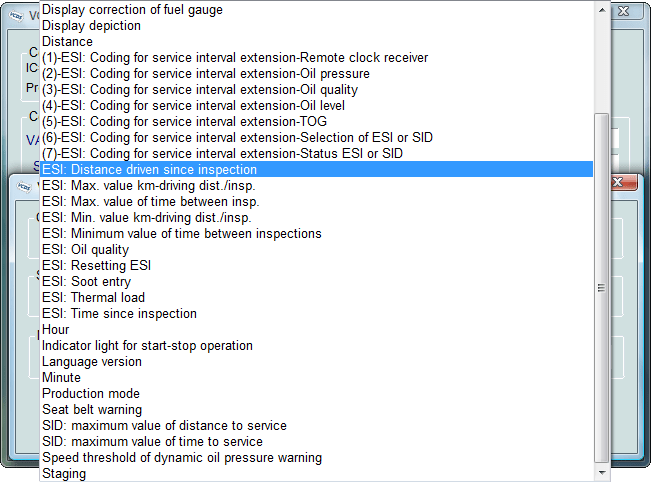Select '(2)-ESI Oil pressure' coding item
Screen dimensions: 651x482
point(316,73)
